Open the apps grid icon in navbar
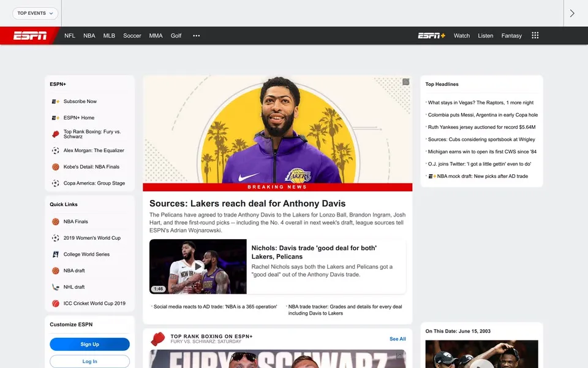 (535, 36)
